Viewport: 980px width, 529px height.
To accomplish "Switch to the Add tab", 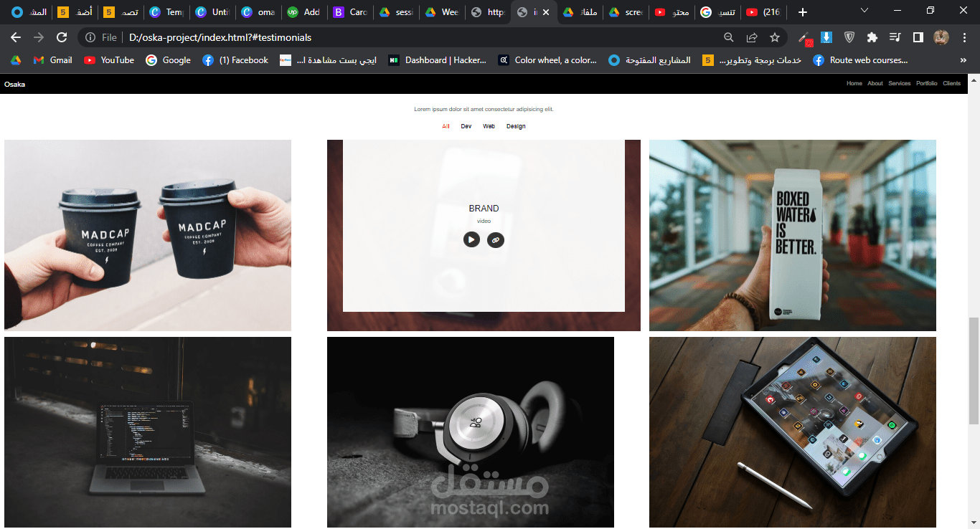I will [304, 12].
